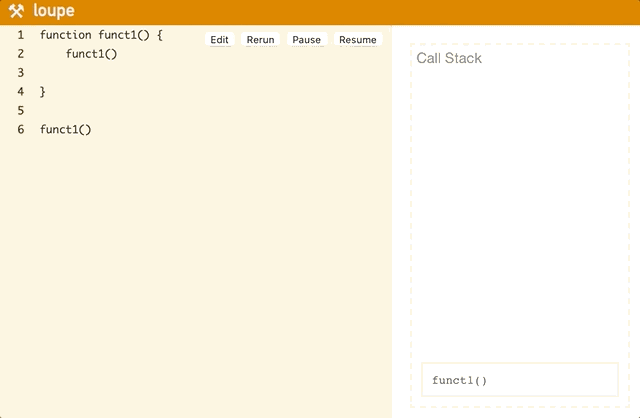This screenshot has height=418, width=640.
Task: Pause execution with the Pause button
Action: click(x=307, y=40)
